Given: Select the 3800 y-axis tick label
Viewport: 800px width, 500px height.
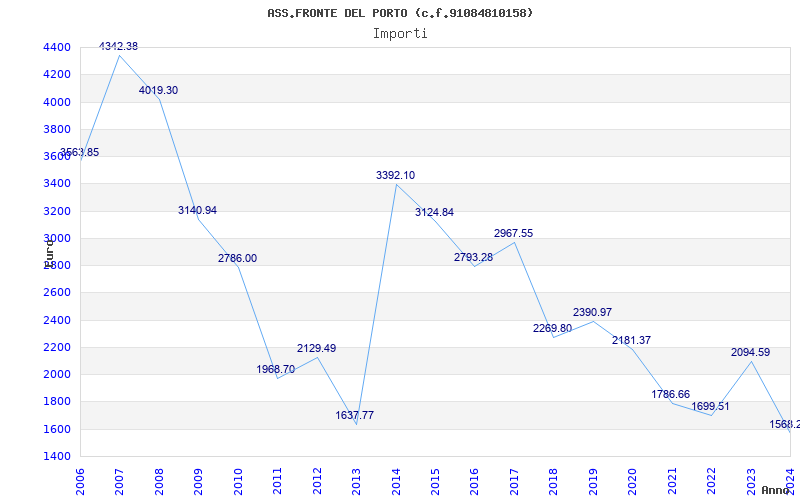Looking at the screenshot, I should 57,129.
